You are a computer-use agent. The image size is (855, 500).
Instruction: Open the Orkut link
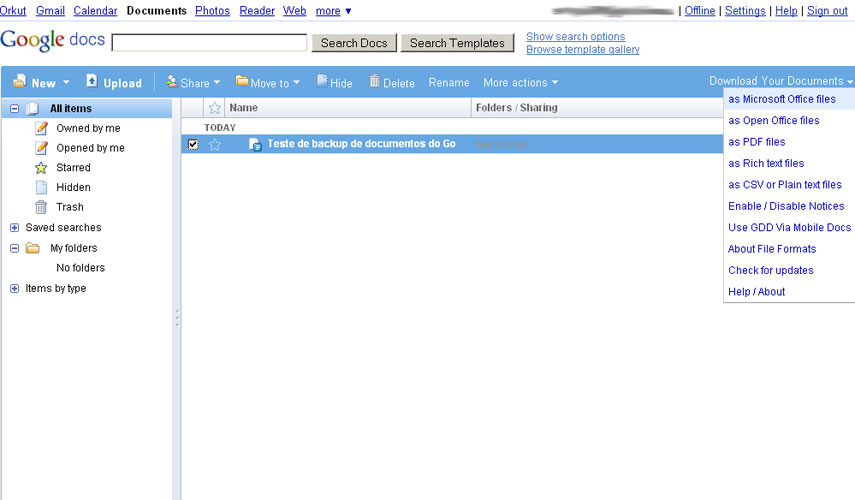13,10
